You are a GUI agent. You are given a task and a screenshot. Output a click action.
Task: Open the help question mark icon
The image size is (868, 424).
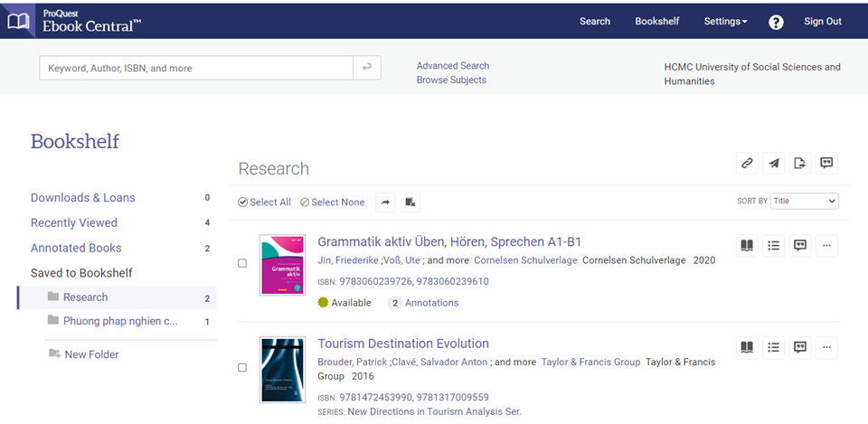pos(776,22)
